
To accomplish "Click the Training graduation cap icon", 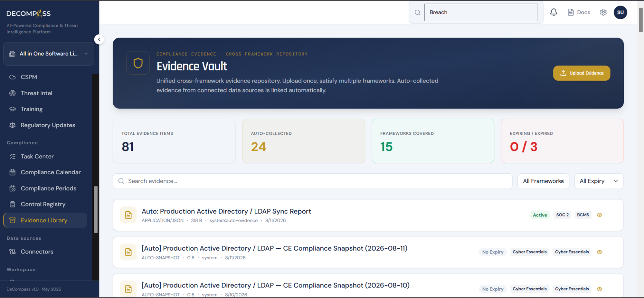I will [x=13, y=109].
